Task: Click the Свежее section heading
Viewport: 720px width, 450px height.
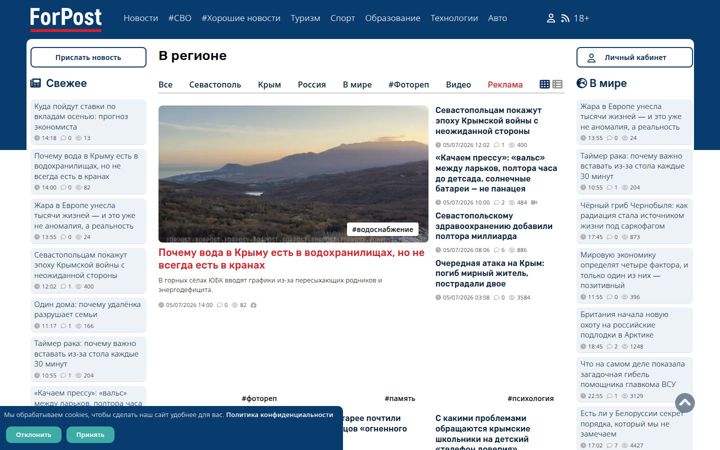Action: pos(66,83)
